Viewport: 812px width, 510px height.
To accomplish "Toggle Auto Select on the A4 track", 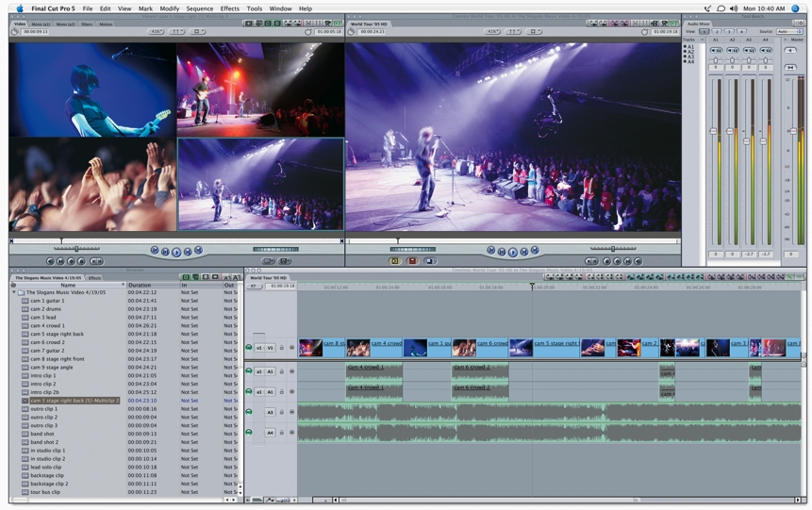I will tap(291, 433).
